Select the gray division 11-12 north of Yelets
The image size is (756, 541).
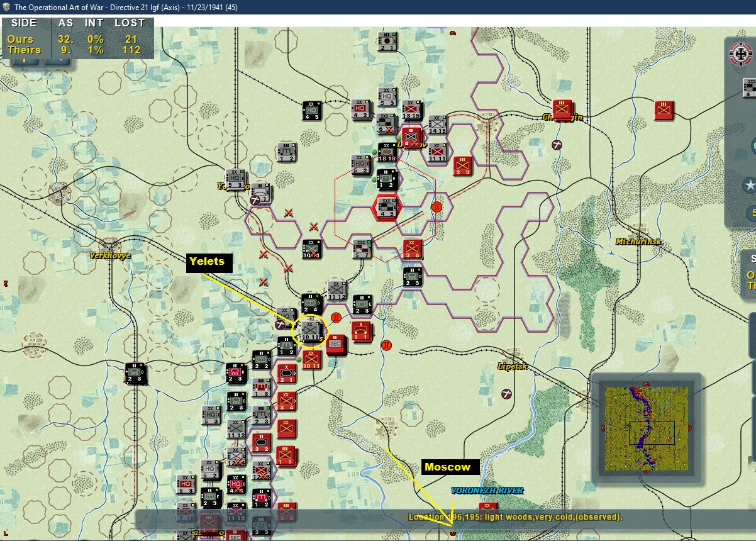pyautogui.click(x=336, y=291)
